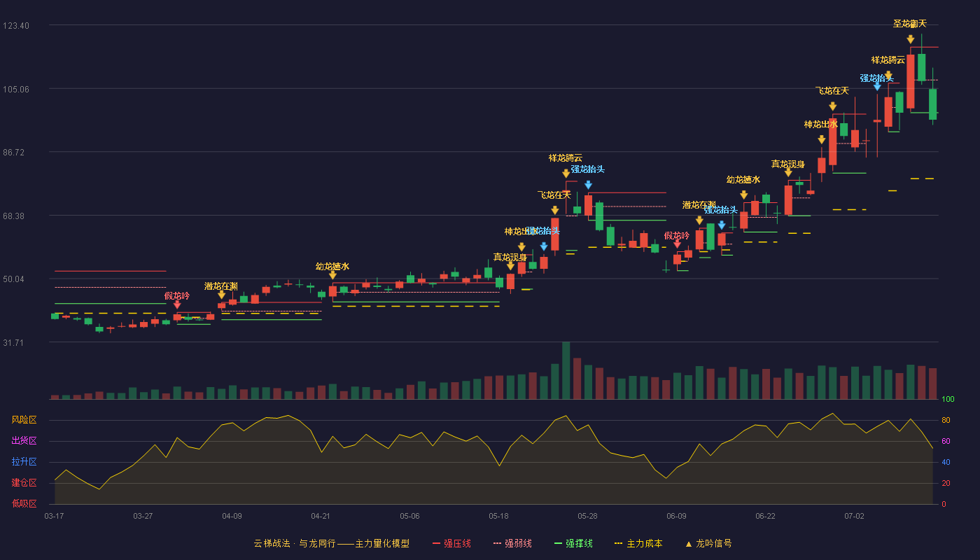Select the 潜龙在渊 arrow after 06-09

[x=699, y=220]
